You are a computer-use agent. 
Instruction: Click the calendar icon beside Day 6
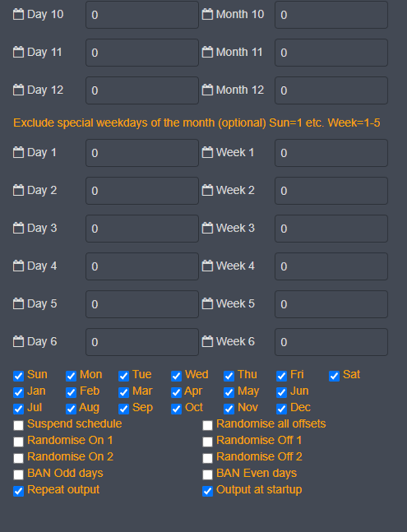(18, 342)
